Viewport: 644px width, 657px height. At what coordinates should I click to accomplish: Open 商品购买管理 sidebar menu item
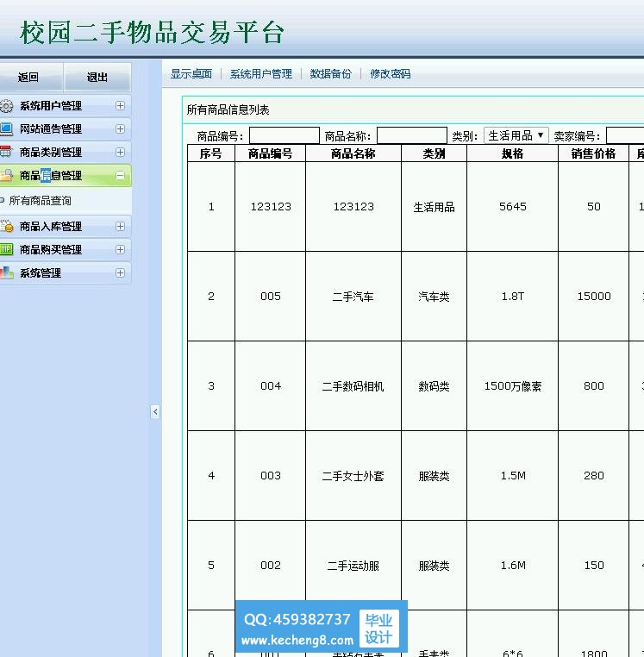pos(66,250)
